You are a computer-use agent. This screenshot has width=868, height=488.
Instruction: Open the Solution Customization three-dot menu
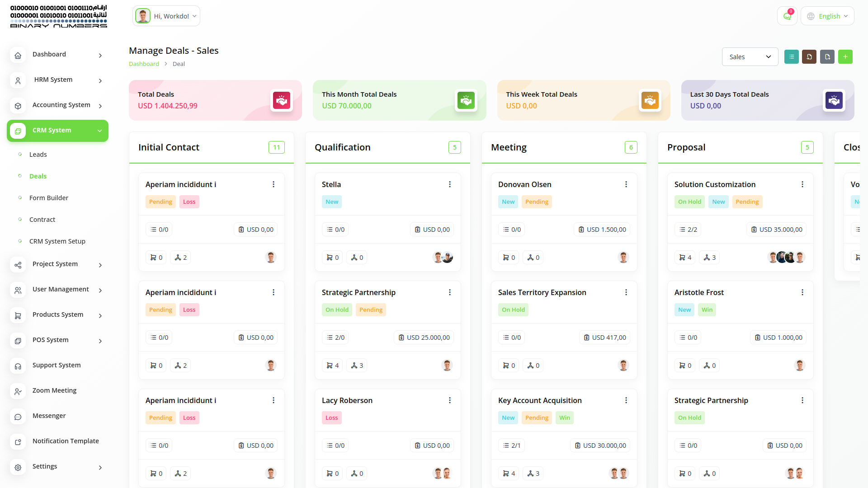click(x=802, y=184)
